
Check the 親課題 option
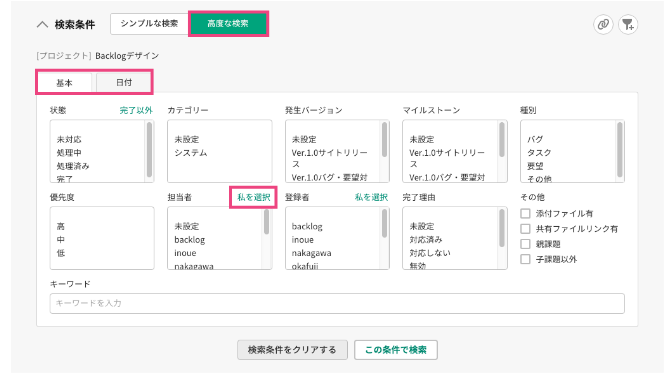point(525,244)
